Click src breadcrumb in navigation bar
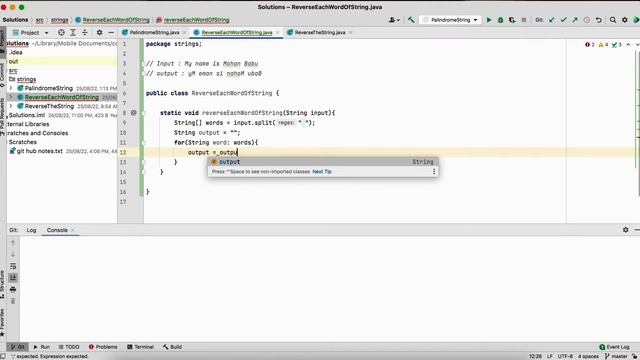 click(x=39, y=20)
